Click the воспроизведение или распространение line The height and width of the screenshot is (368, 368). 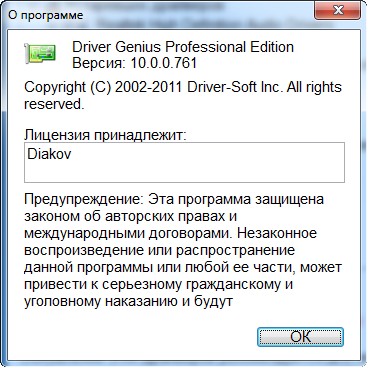[x=160, y=251]
